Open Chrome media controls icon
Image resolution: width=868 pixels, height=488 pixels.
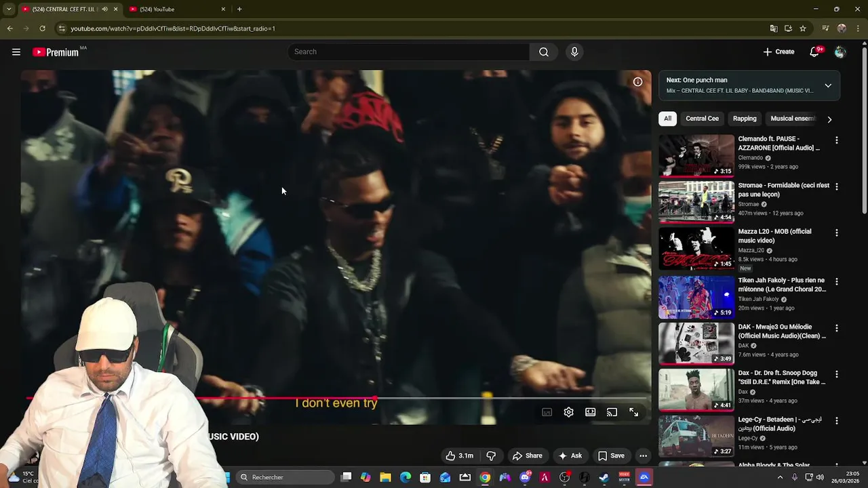coord(825,28)
